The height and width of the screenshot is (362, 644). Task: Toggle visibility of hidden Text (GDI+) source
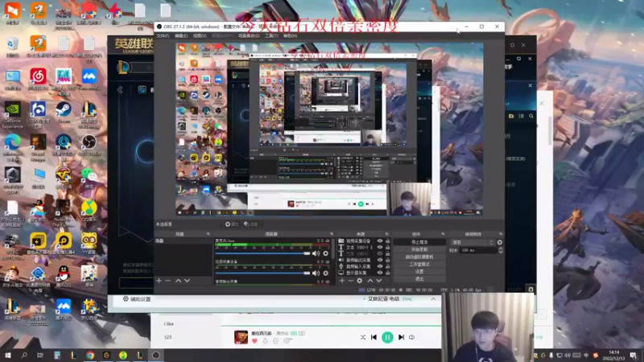click(x=380, y=253)
